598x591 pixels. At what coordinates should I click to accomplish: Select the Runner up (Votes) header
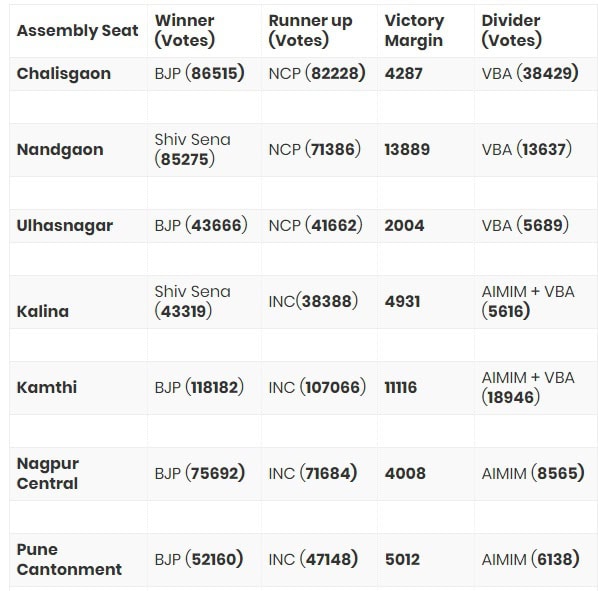(310, 31)
